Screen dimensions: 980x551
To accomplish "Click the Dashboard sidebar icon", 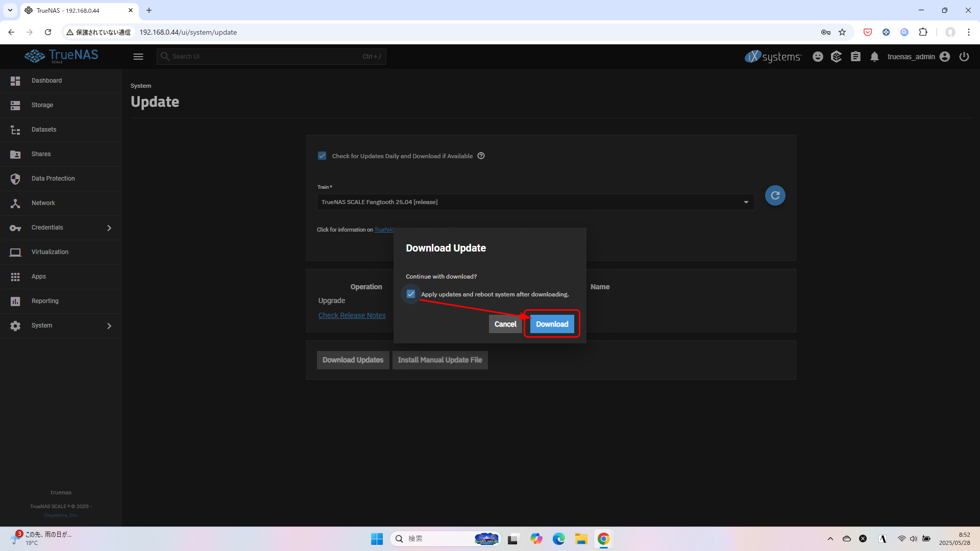I will (x=15, y=81).
